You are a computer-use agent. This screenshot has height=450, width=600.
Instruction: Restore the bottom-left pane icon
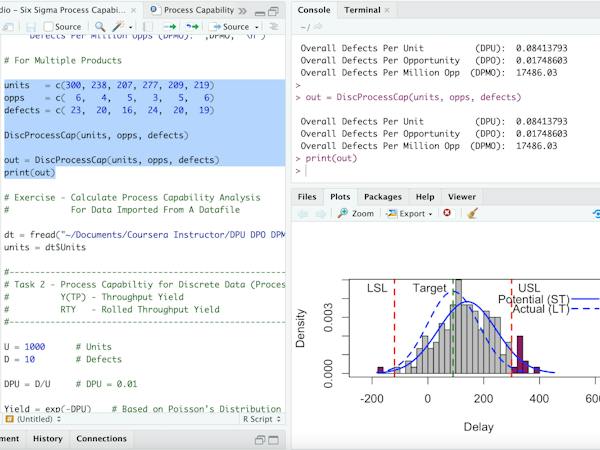pyautogui.click(x=260, y=440)
